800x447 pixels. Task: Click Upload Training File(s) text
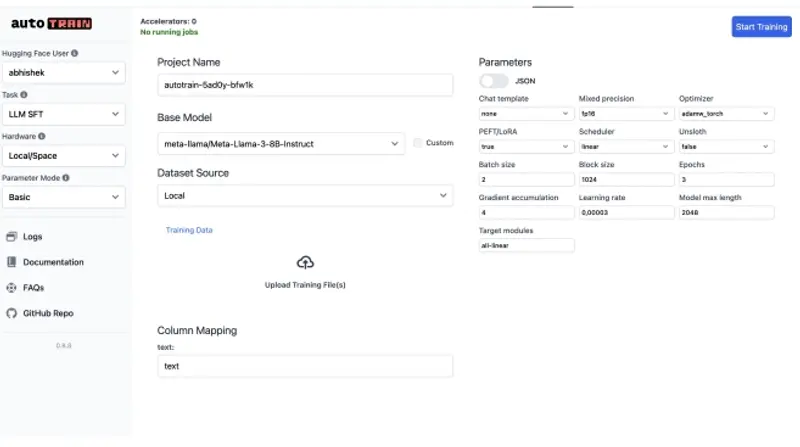tap(305, 285)
